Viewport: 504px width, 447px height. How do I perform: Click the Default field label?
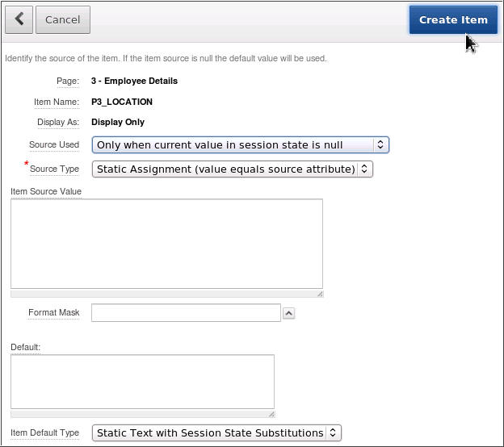(25, 347)
